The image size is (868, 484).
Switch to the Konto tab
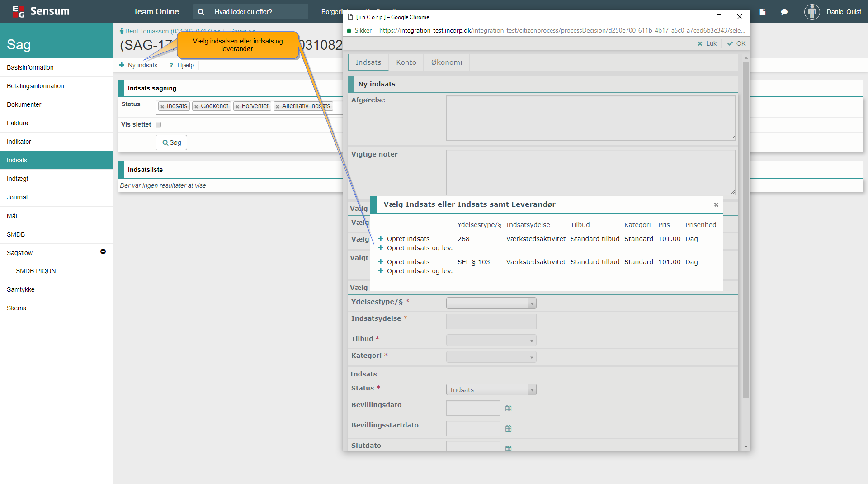pos(406,62)
